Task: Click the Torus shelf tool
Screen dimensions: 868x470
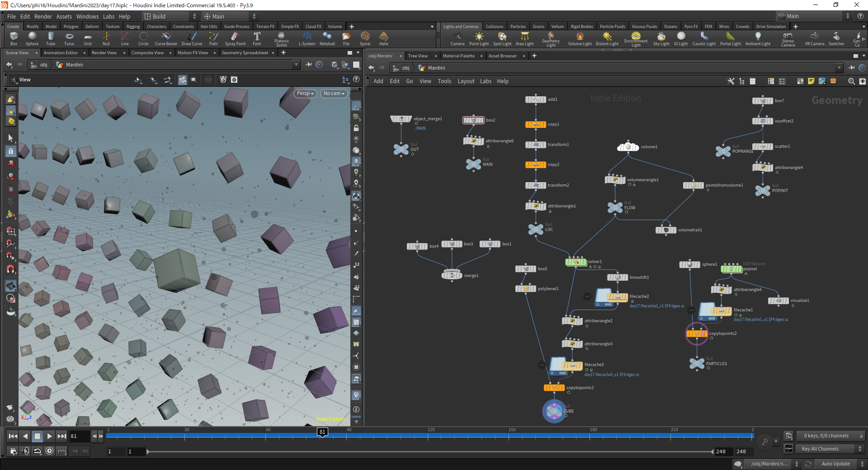Action: pos(69,39)
